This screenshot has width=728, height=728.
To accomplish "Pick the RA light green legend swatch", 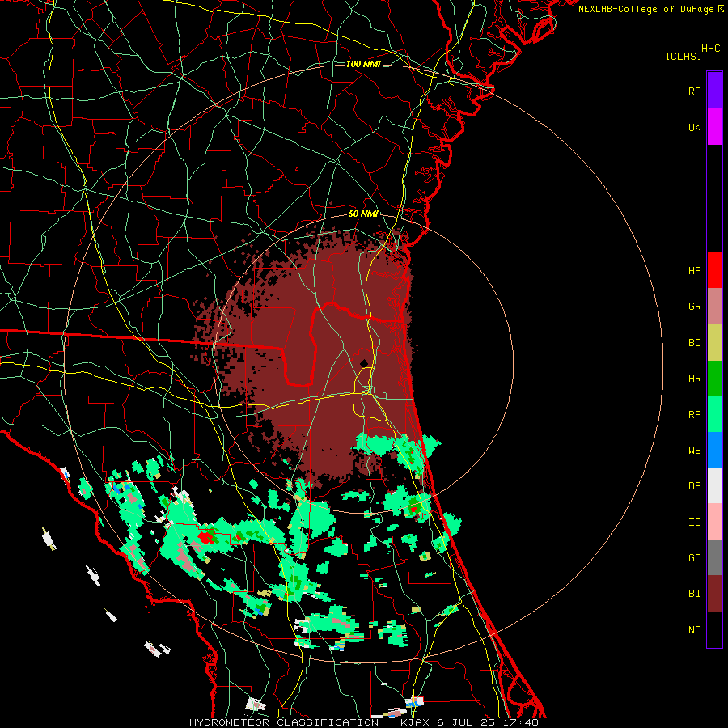I will pyautogui.click(x=714, y=414).
